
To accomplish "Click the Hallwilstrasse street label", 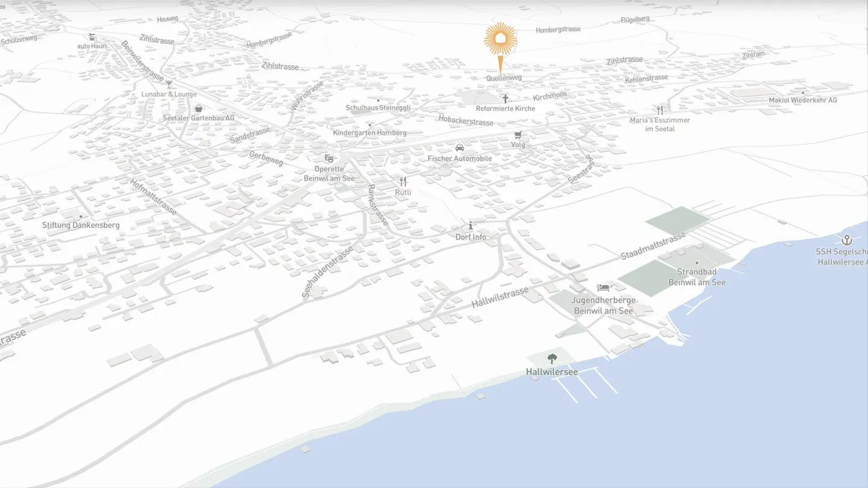I will (x=500, y=297).
